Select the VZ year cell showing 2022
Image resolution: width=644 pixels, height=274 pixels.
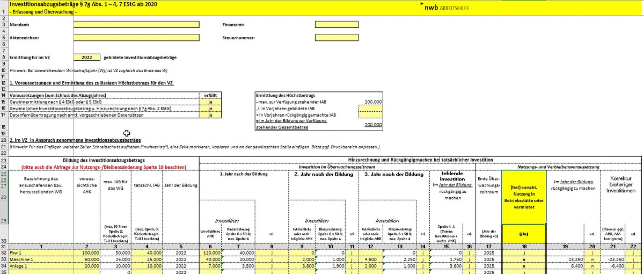click(87, 57)
